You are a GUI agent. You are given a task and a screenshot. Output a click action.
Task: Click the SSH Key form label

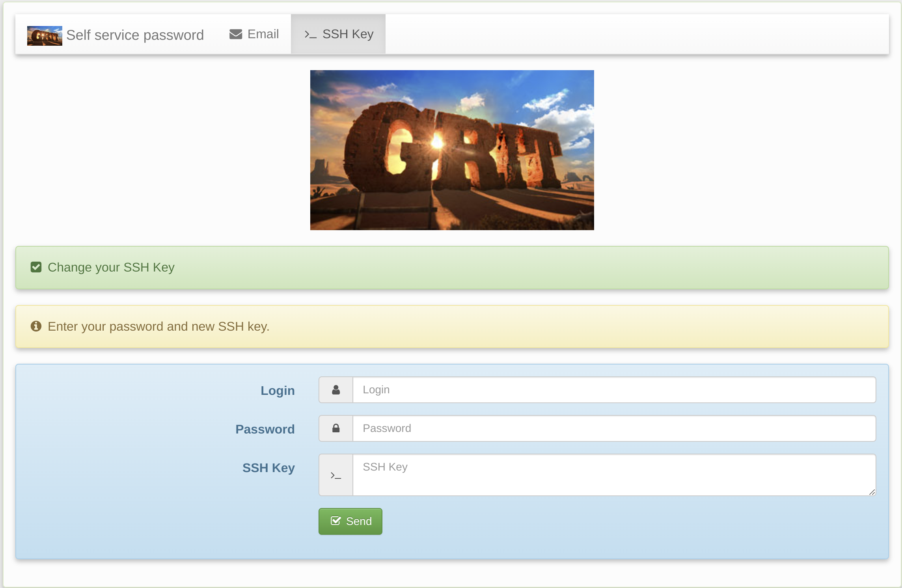coord(268,468)
